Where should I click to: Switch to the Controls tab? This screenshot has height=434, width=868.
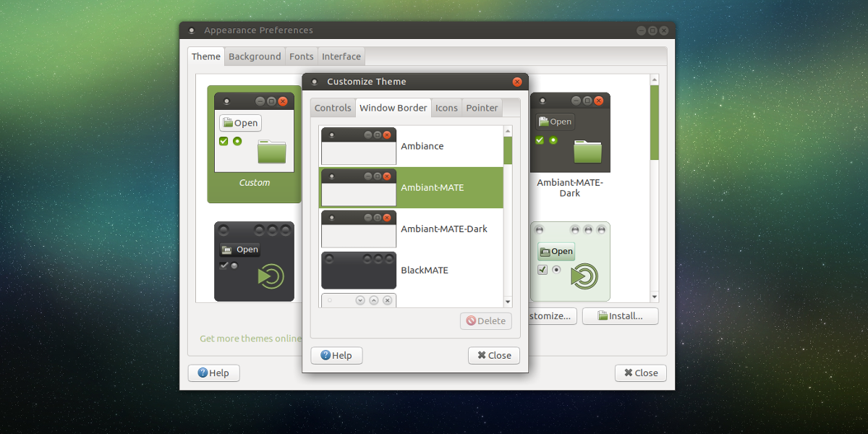coord(333,108)
